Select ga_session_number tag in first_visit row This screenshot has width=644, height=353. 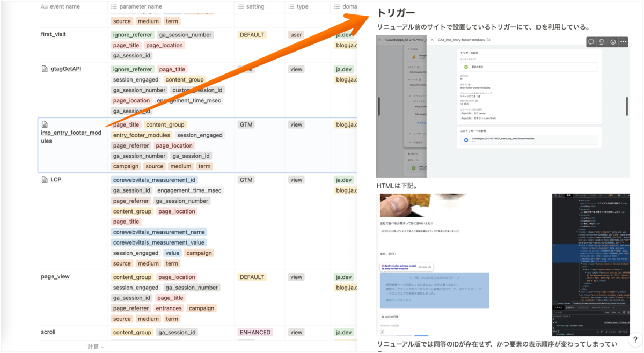click(x=185, y=35)
